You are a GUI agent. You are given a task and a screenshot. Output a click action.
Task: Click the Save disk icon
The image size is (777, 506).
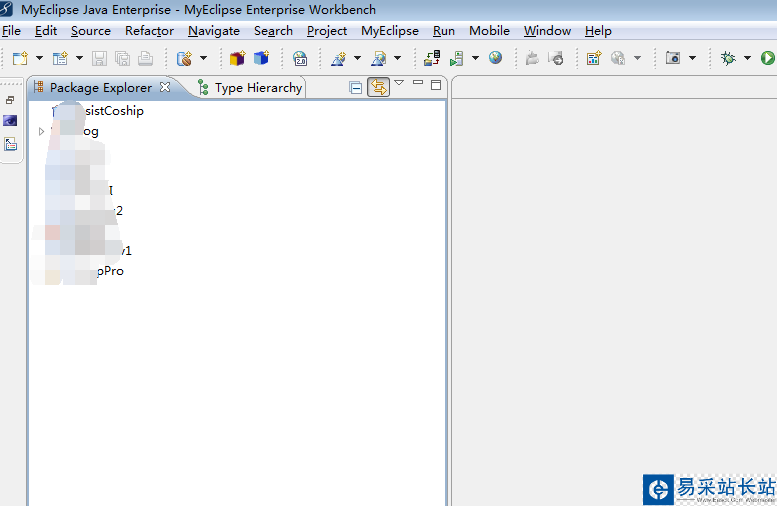99,58
